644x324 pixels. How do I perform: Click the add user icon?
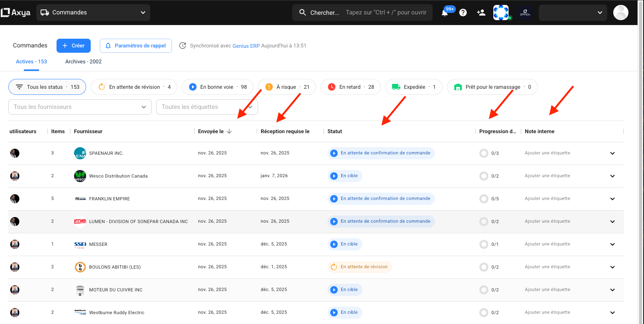481,13
